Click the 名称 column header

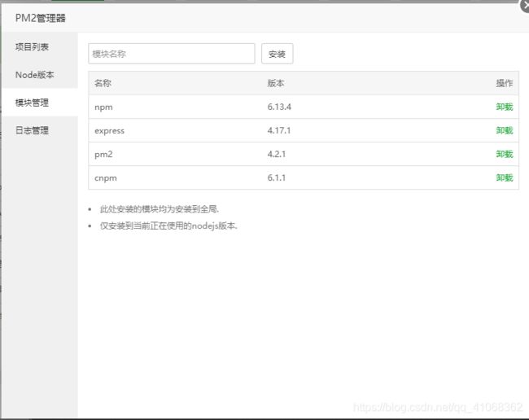103,83
